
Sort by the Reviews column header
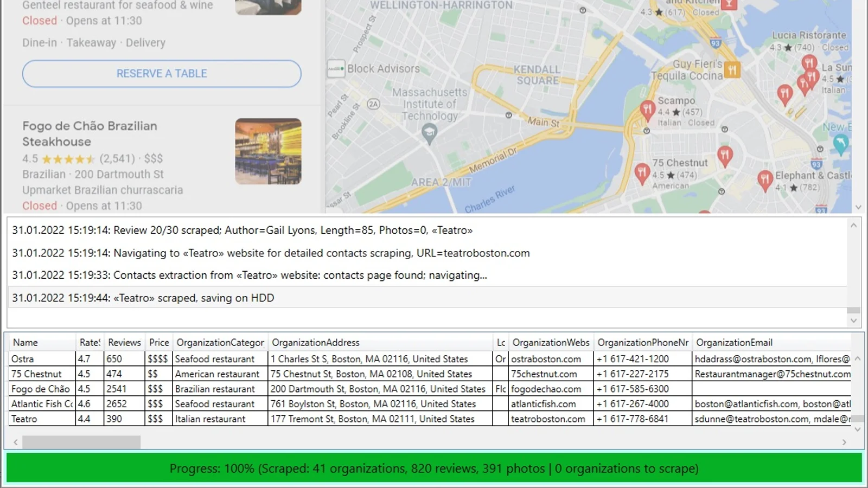click(x=124, y=343)
